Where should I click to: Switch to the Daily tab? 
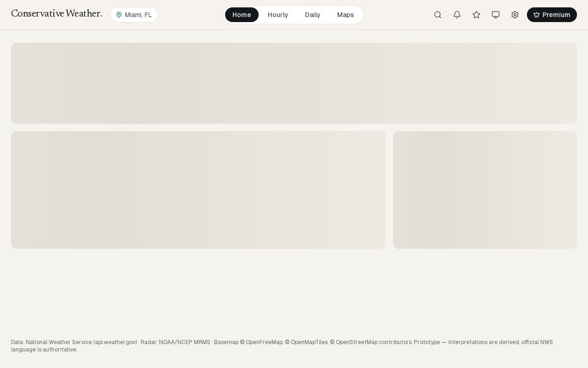pos(312,15)
